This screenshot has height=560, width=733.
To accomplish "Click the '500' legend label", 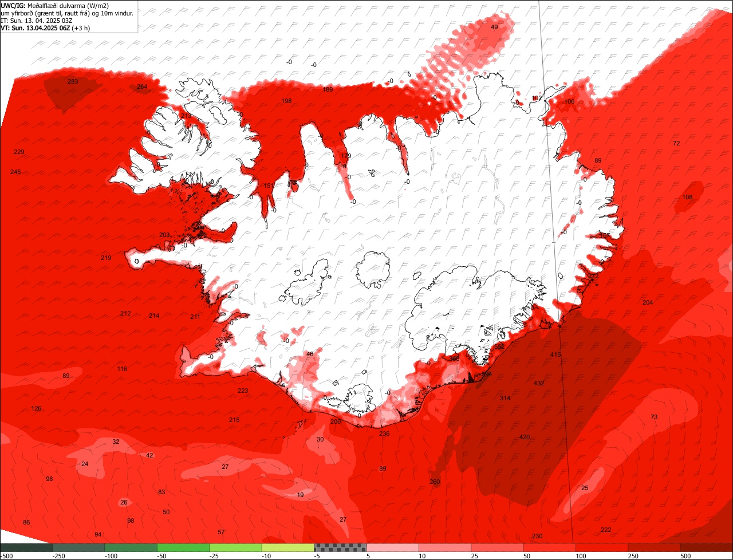I will pyautogui.click(x=687, y=556).
